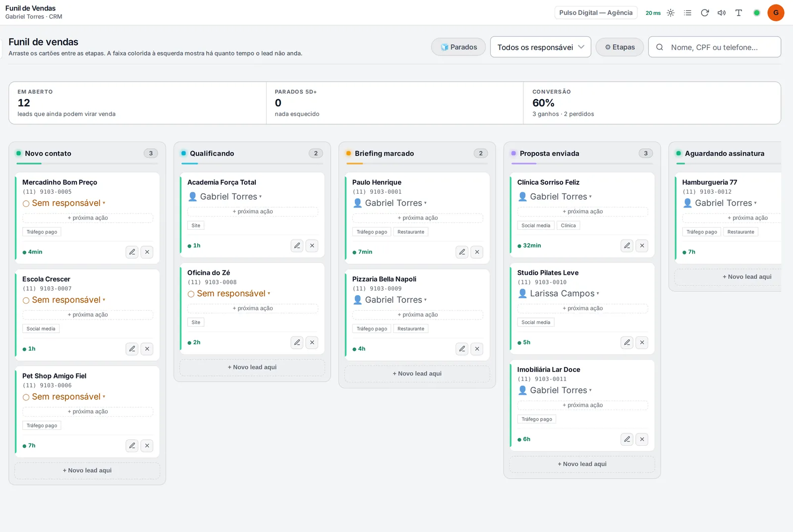Viewport: 793px width, 532px height.
Task: Toggle the Parados filter
Action: [x=458, y=47]
